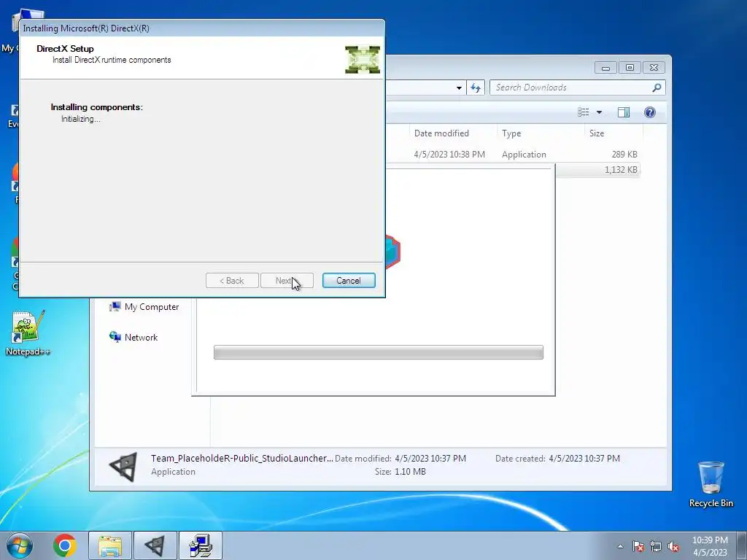Minimize the Downloads Explorer window

pos(605,68)
